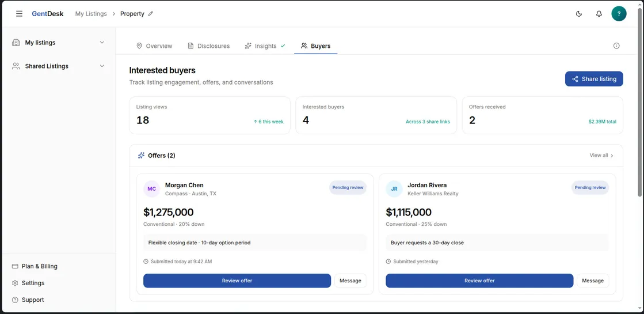Message Jordan Rivera
Screen dimensions: 644x314
(593, 281)
